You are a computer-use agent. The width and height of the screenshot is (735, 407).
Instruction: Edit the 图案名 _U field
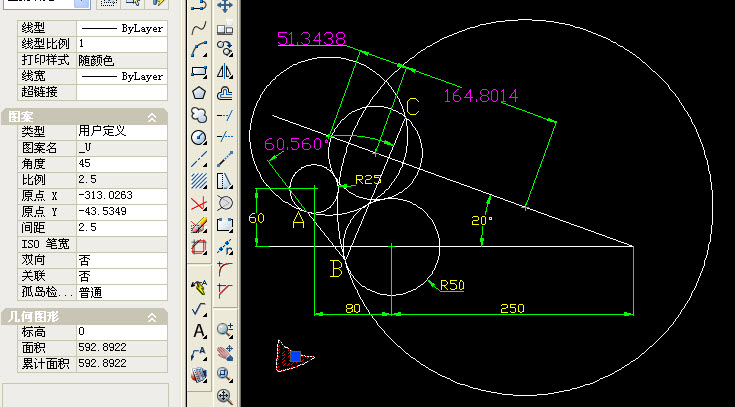pyautogui.click(x=122, y=148)
